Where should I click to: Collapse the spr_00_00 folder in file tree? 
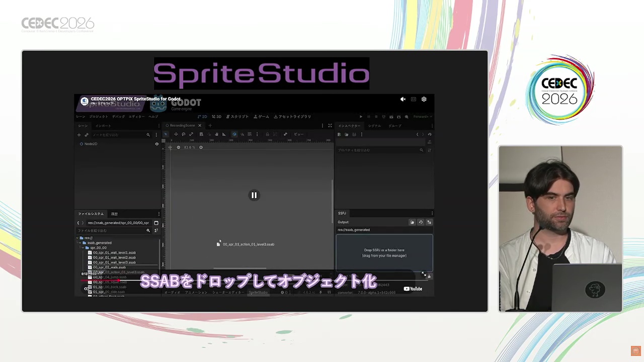pyautogui.click(x=83, y=248)
